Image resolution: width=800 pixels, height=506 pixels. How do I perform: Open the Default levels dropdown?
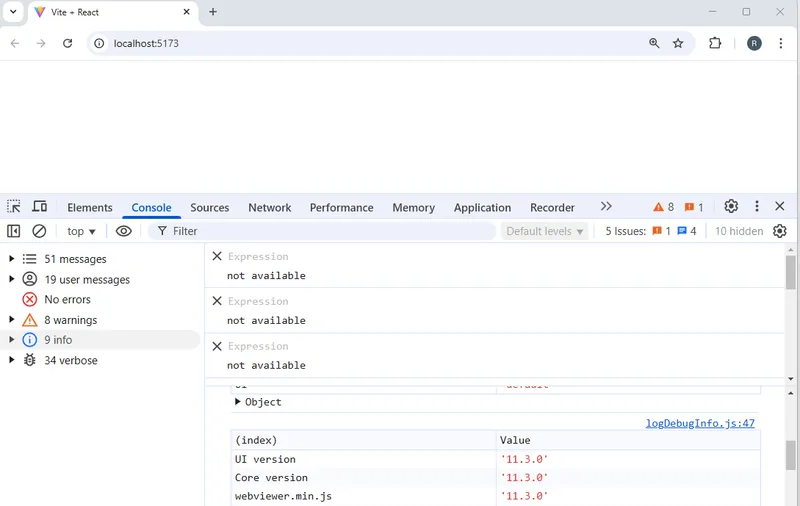click(x=544, y=231)
